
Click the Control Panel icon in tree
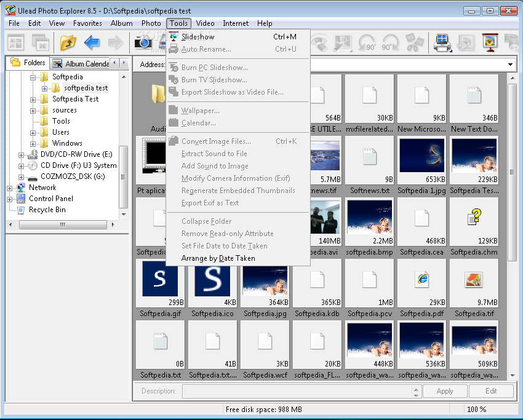pyautogui.click(x=21, y=199)
